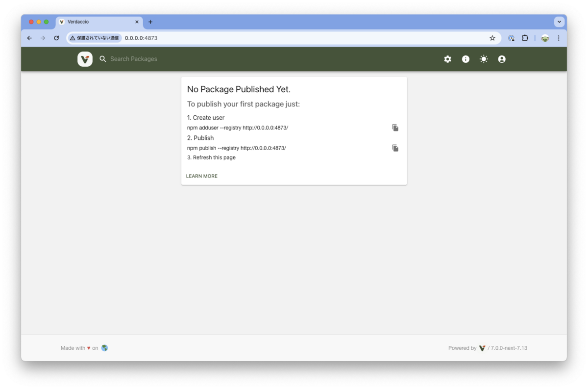The height and width of the screenshot is (389, 588).
Task: Click the earth globe icon in footer
Action: point(104,348)
